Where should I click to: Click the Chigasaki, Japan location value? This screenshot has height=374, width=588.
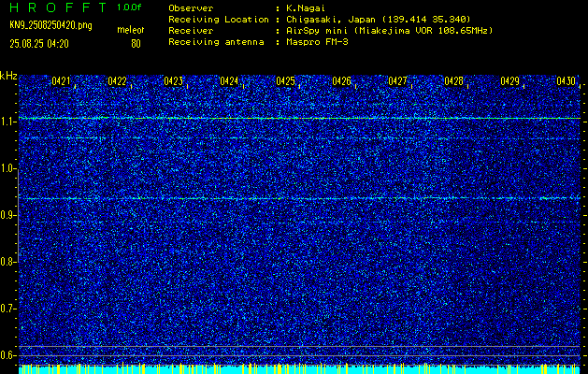(x=379, y=20)
